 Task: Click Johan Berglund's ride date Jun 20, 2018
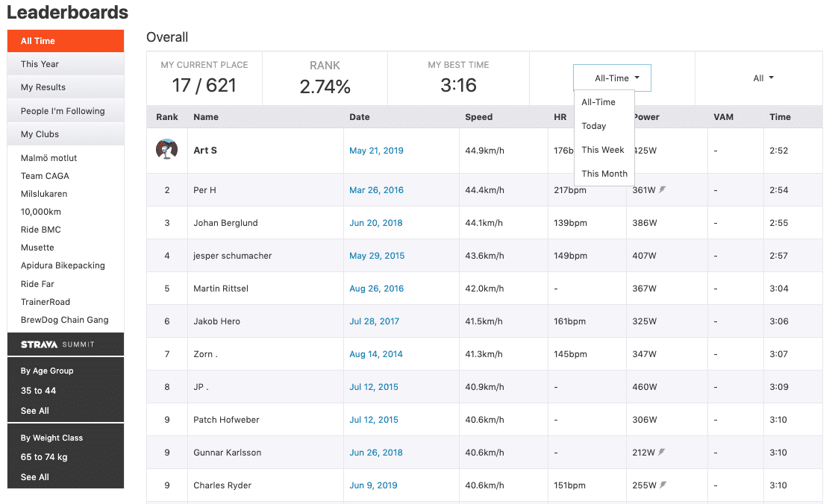pos(377,222)
